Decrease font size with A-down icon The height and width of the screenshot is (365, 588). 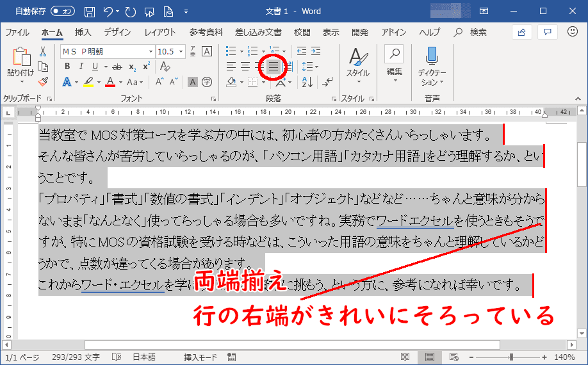pyautogui.click(x=173, y=82)
